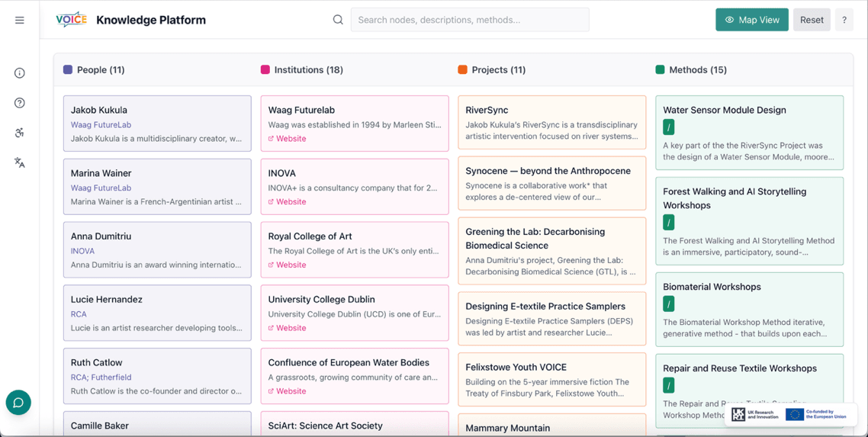The image size is (868, 437).
Task: Open INOVA Website link
Action: pos(287,202)
